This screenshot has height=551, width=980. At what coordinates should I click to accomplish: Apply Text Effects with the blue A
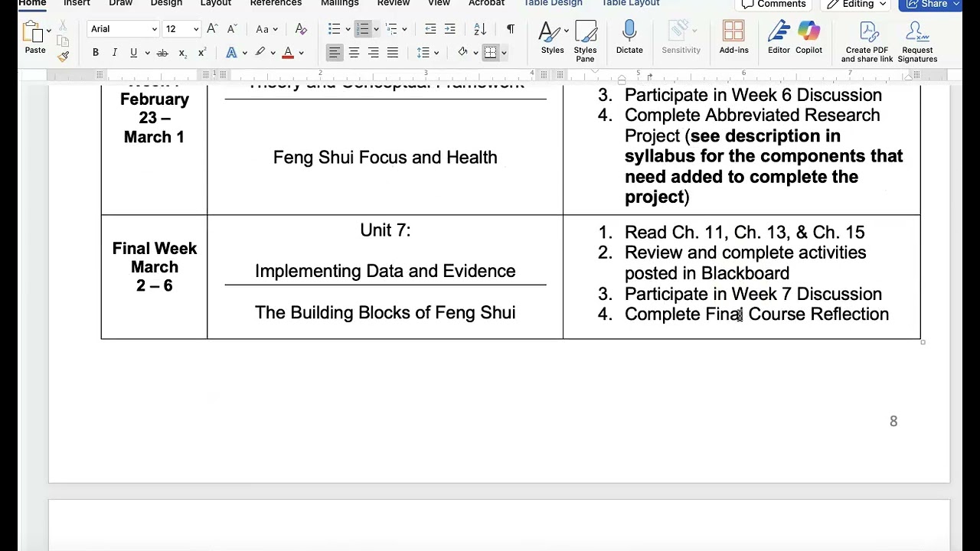231,53
